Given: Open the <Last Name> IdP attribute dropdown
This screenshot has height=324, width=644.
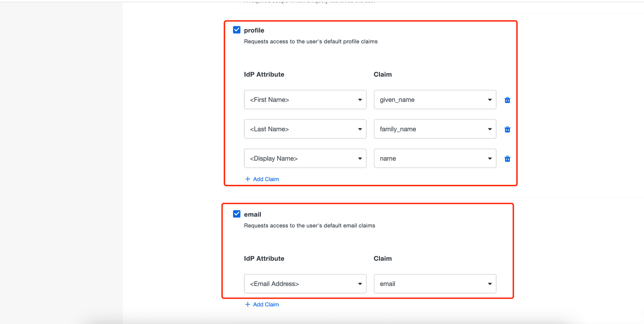Looking at the screenshot, I should (305, 129).
